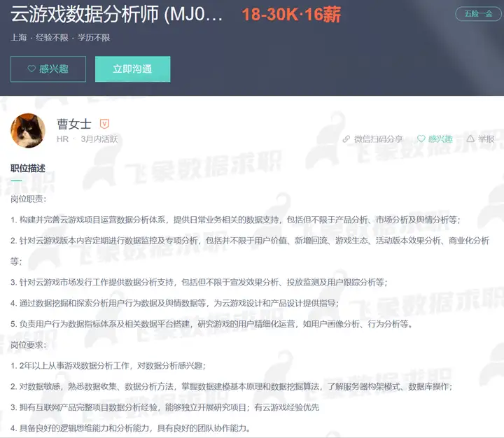
Task: Click the 经验不限 experience label
Action: click(x=52, y=38)
